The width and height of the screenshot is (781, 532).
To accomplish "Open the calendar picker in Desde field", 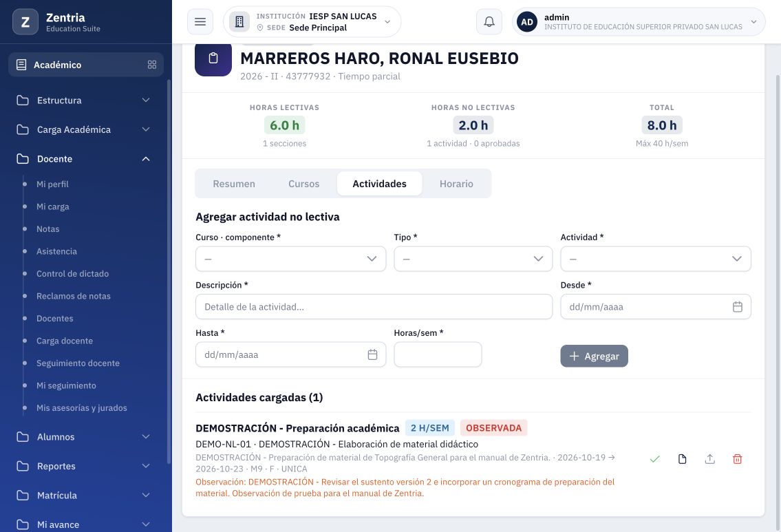I will 738,307.
